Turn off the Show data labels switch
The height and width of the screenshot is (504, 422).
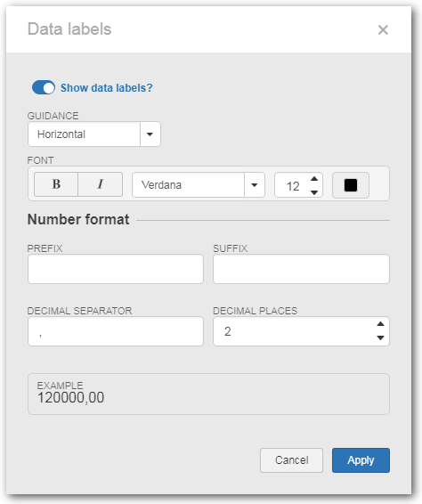click(x=44, y=87)
